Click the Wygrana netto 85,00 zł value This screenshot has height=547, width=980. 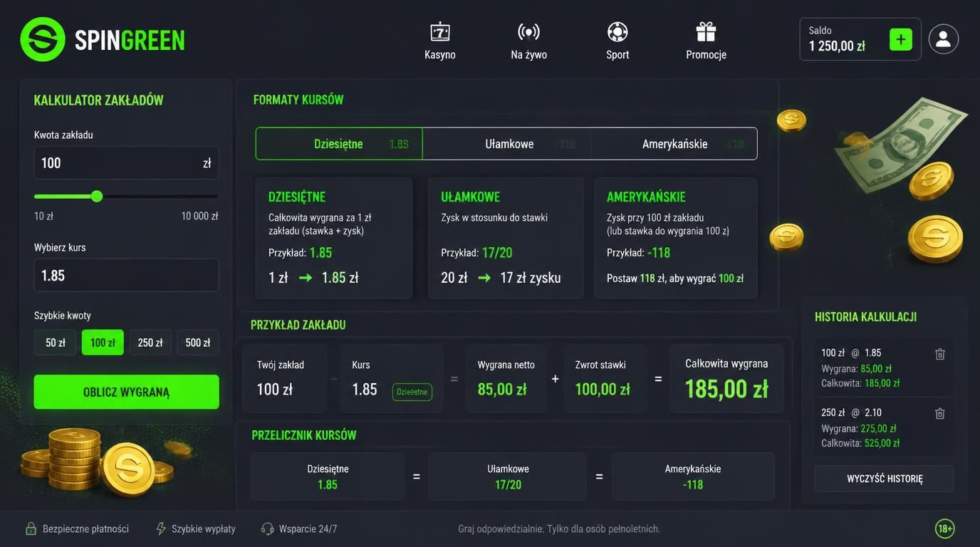[x=502, y=390]
